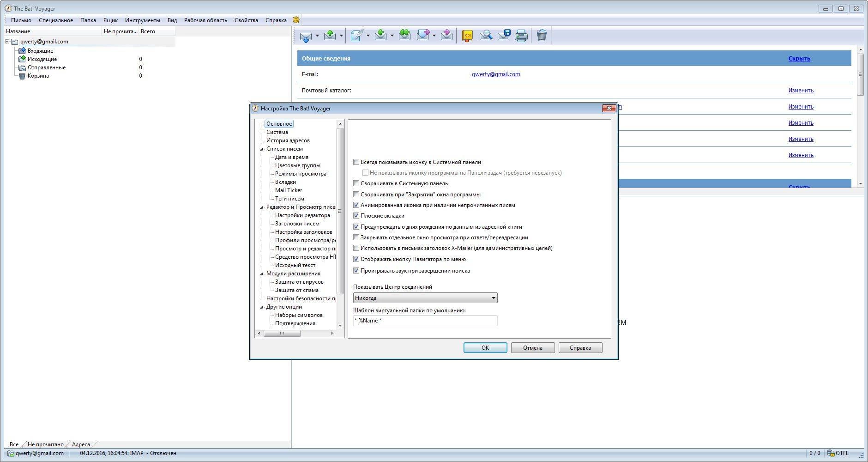Enable Закрывать отдельное окно просмотра checkbox
This screenshot has width=868, height=462.
356,237
